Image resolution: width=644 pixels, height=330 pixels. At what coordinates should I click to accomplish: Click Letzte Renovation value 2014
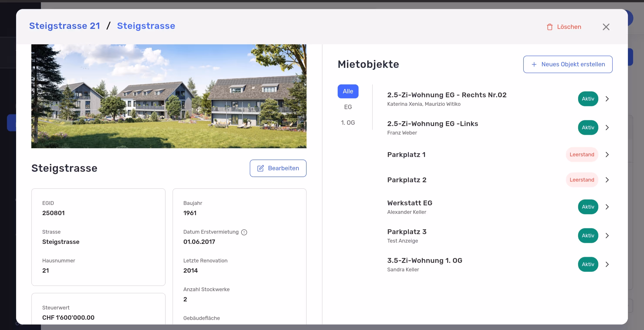[x=190, y=271]
